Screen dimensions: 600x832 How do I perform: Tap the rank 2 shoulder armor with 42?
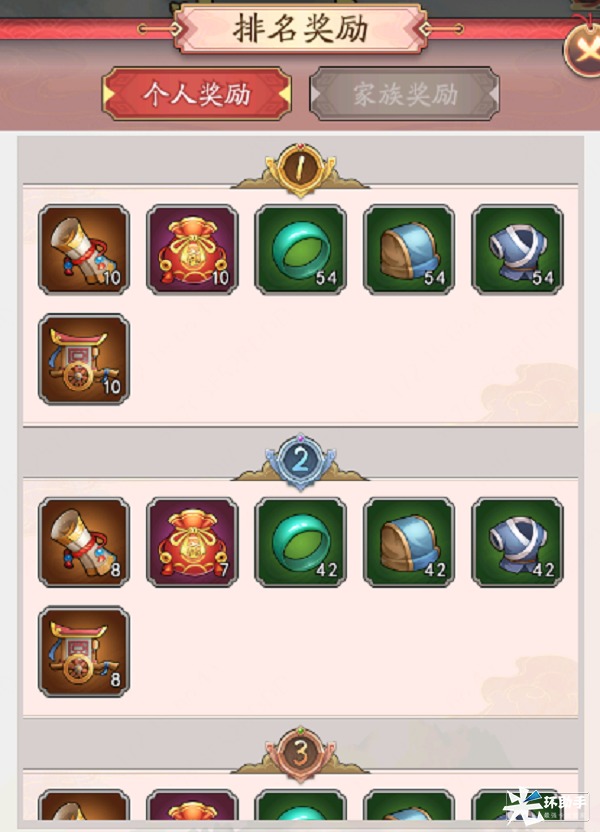tap(408, 542)
